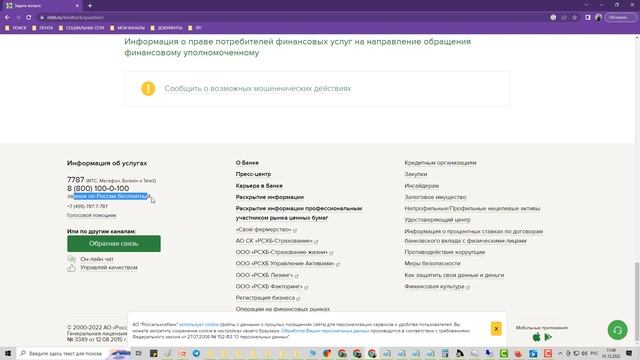Open the Меры безопасности link
The image size is (640, 360).
(432, 264)
